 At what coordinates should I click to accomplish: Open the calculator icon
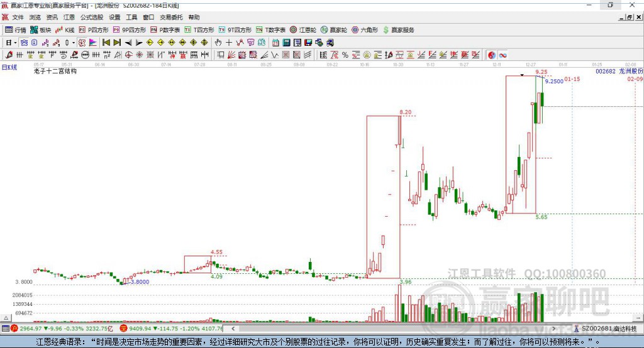(x=286, y=43)
